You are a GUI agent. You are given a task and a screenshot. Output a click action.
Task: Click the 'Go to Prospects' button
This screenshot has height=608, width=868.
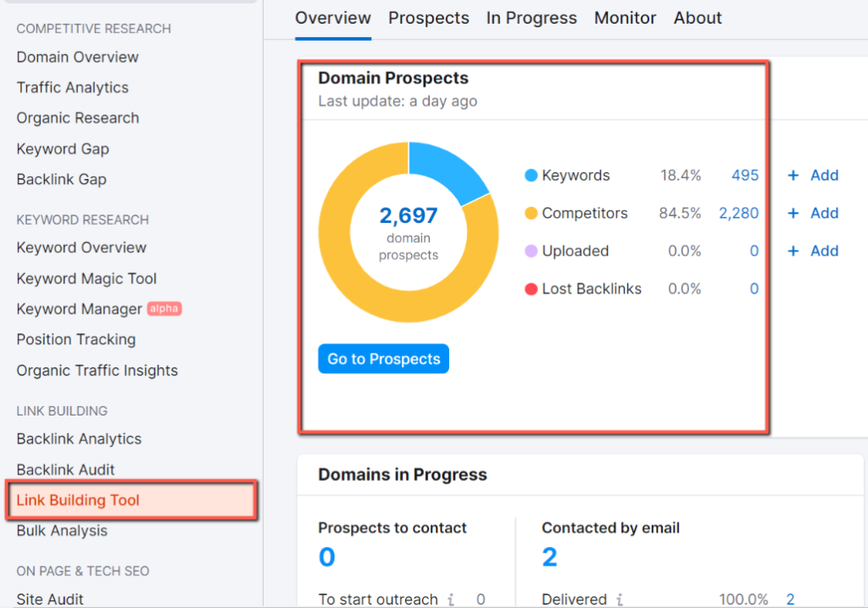[383, 358]
